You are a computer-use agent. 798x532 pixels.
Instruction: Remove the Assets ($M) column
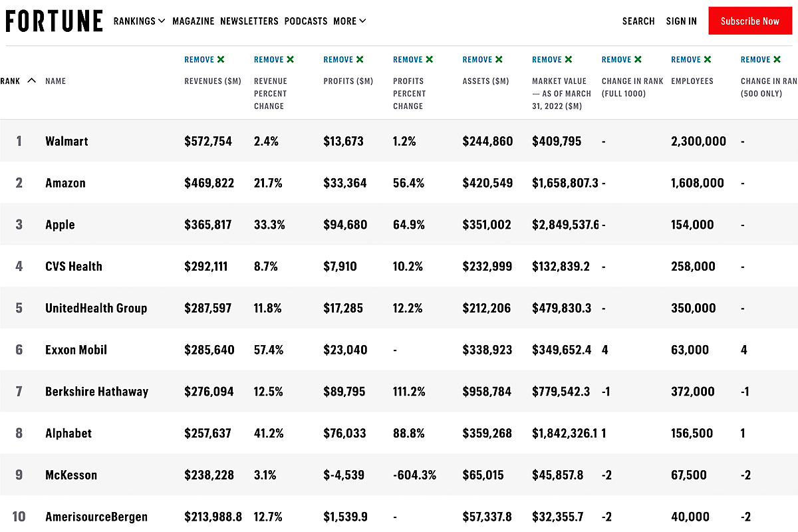(x=483, y=60)
